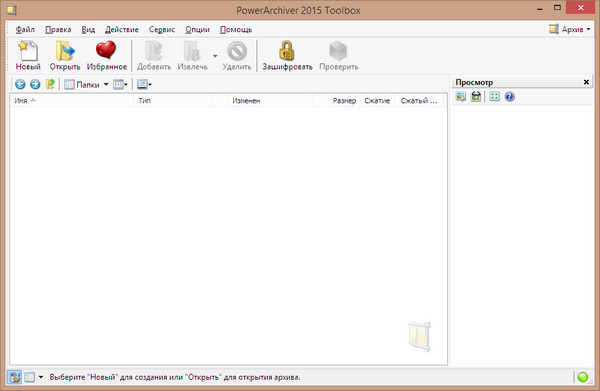
Task: Click the fit-to-window green dots icon
Action: coord(494,96)
